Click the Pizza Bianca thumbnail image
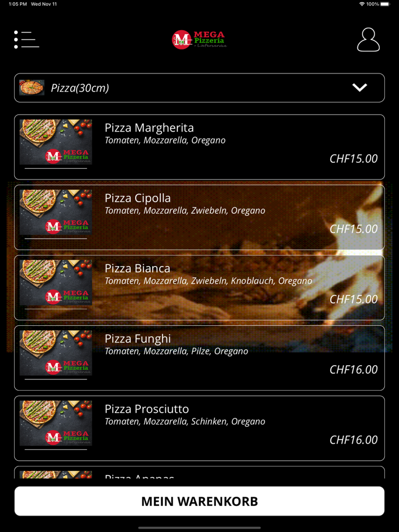This screenshot has height=532, width=399. click(x=56, y=283)
